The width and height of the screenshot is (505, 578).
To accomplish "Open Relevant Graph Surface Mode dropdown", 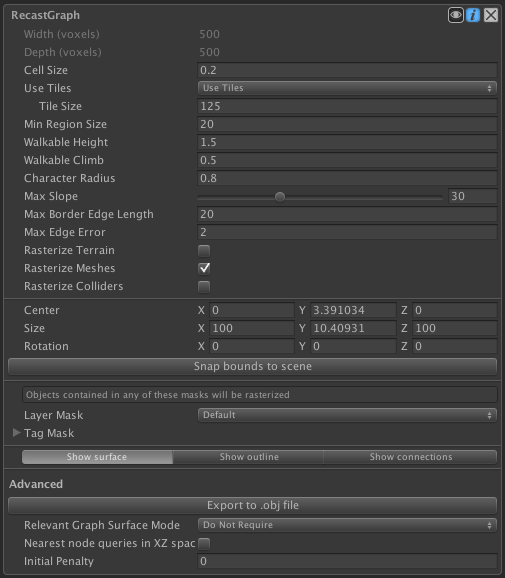I will point(347,525).
